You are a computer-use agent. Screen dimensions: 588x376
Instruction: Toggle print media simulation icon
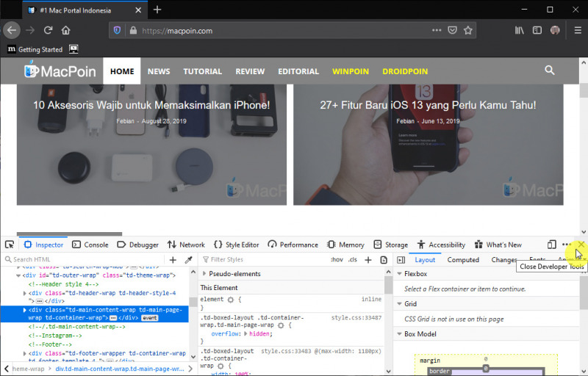pos(384,259)
